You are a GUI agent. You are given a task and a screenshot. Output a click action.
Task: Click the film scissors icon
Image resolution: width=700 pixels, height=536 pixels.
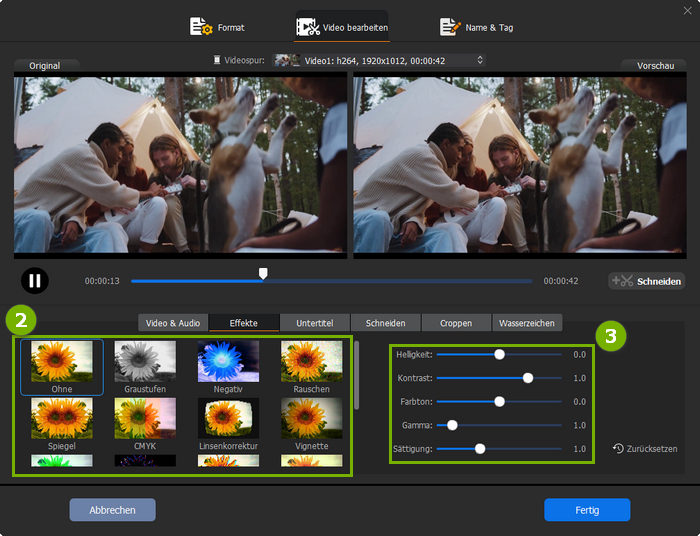pyautogui.click(x=308, y=27)
